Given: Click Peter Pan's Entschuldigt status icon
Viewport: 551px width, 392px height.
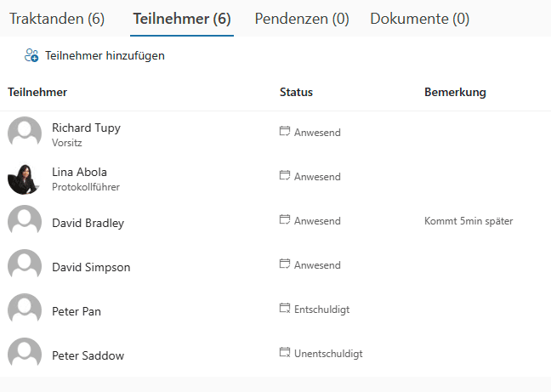Looking at the screenshot, I should point(285,309).
